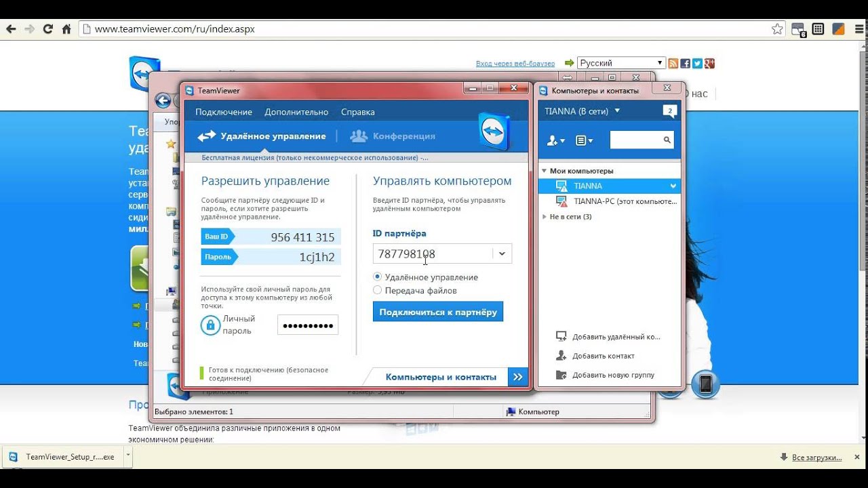
Task: Click the personal password lock icon
Action: (210, 325)
